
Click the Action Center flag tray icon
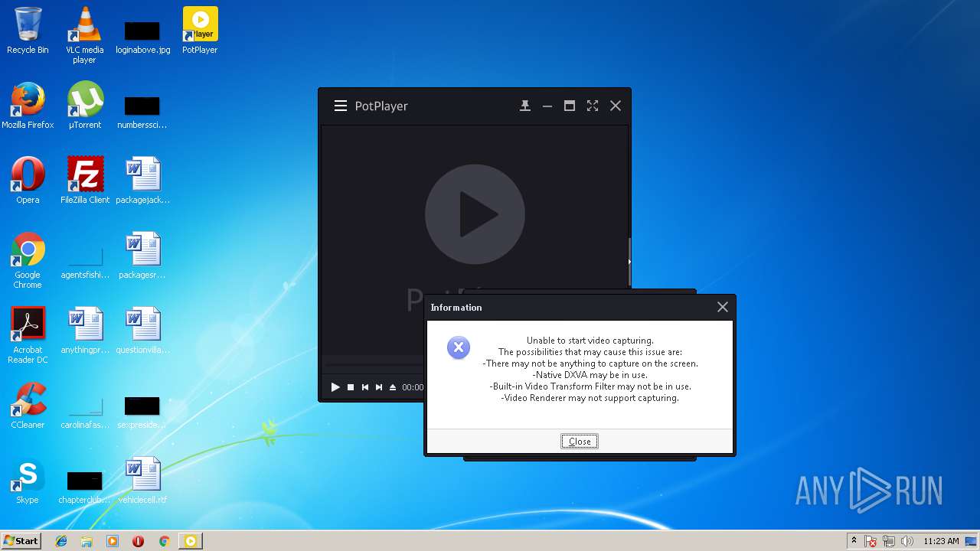pos(871,541)
